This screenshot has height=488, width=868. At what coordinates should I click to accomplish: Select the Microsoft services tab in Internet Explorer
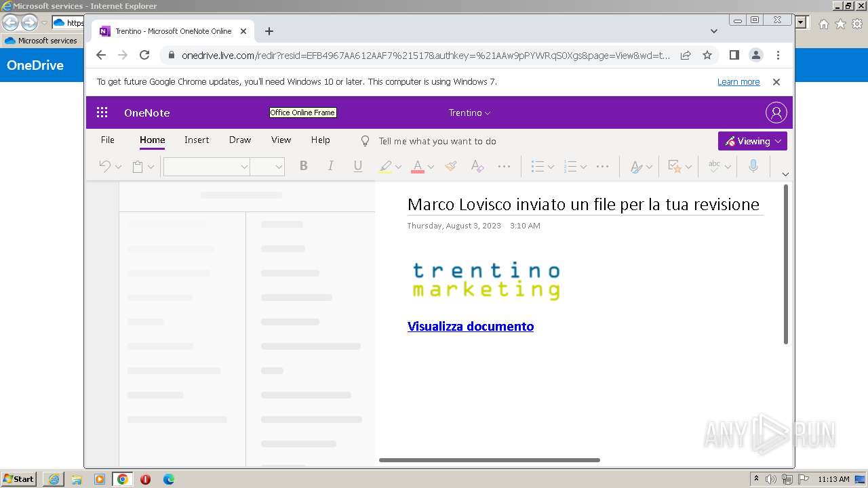[41, 41]
